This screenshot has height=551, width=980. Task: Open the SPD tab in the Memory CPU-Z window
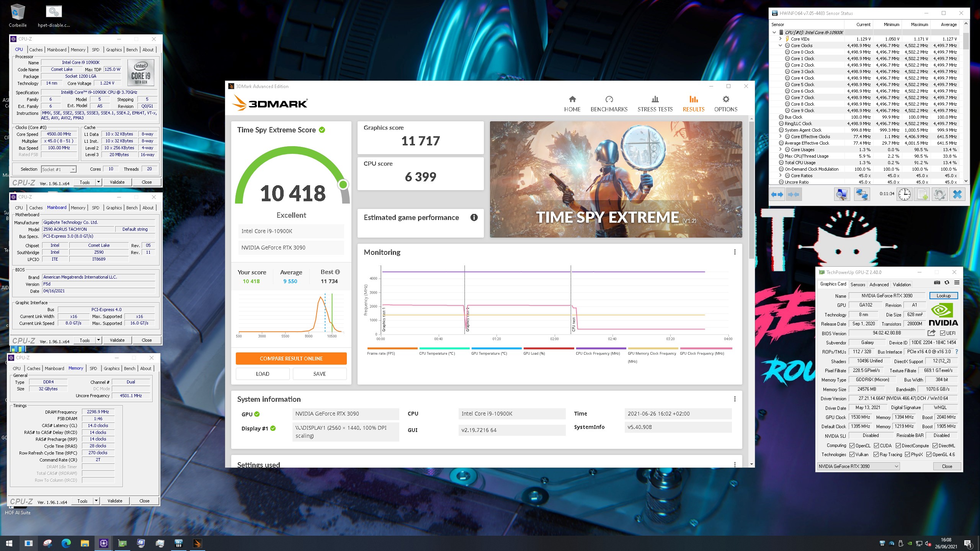click(93, 368)
